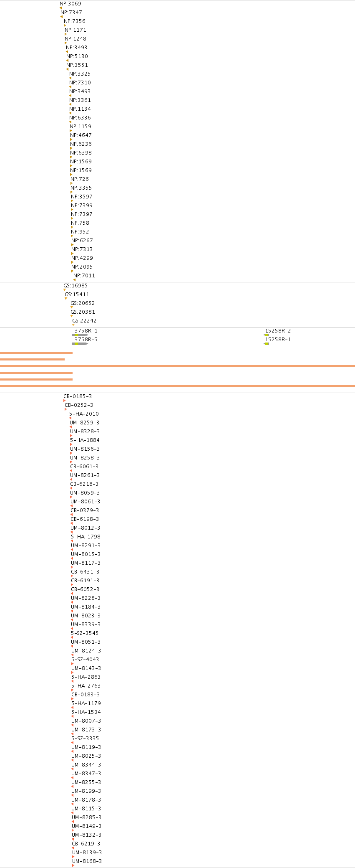
Task: Select feature NP:1171
Action: [x=76, y=30]
